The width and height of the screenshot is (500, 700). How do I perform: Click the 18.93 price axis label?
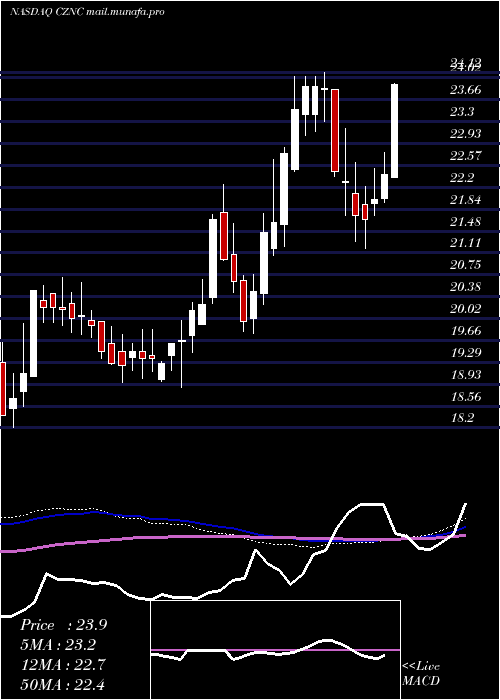pyautogui.click(x=465, y=375)
